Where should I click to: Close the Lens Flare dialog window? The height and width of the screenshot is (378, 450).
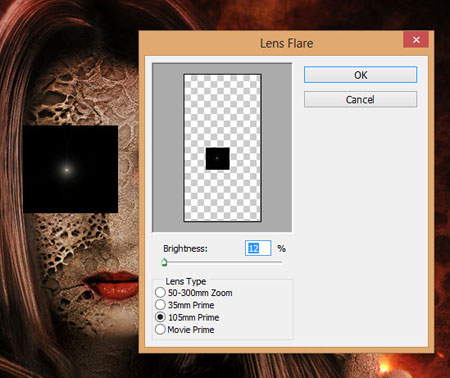pos(416,40)
